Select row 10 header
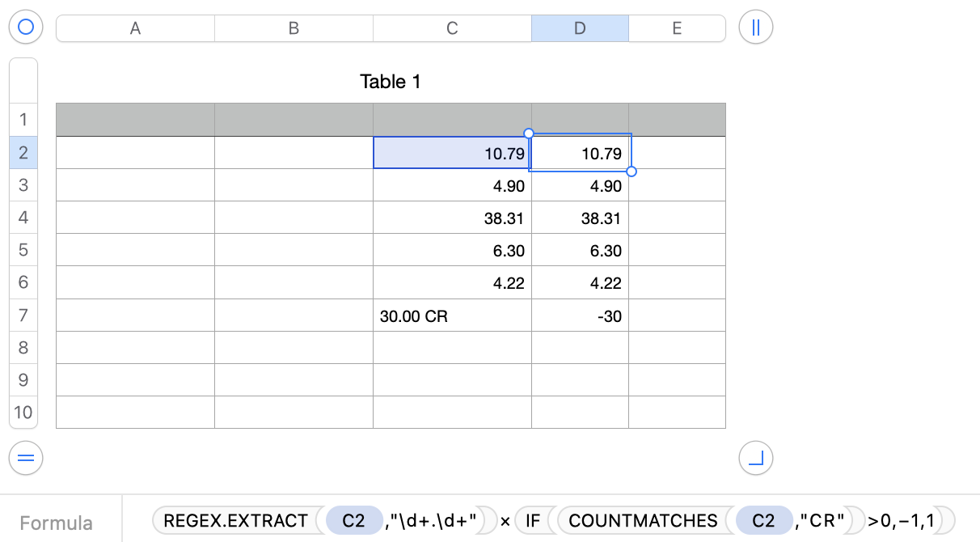 (x=23, y=413)
